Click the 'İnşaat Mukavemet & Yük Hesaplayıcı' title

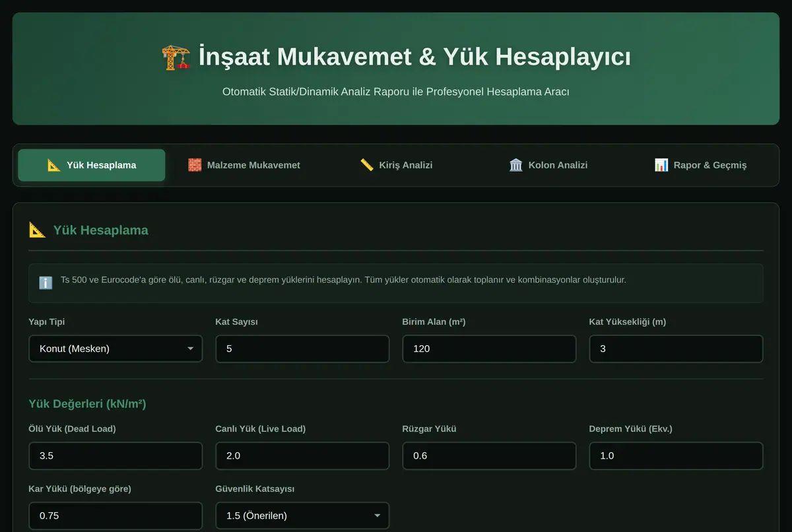pyautogui.click(x=414, y=57)
